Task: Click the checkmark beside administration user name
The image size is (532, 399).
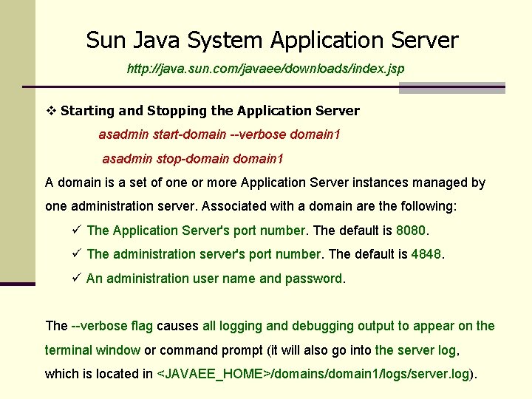Action: pyautogui.click(x=77, y=278)
